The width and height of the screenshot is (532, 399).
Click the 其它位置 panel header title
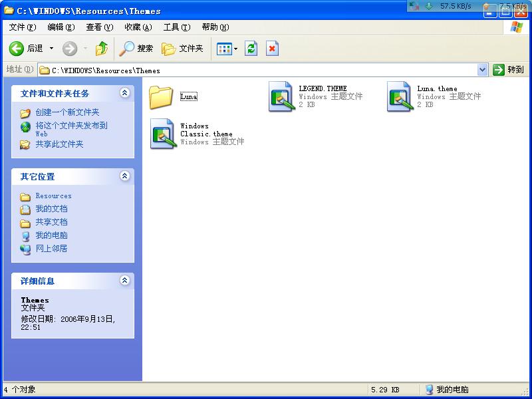click(x=38, y=177)
